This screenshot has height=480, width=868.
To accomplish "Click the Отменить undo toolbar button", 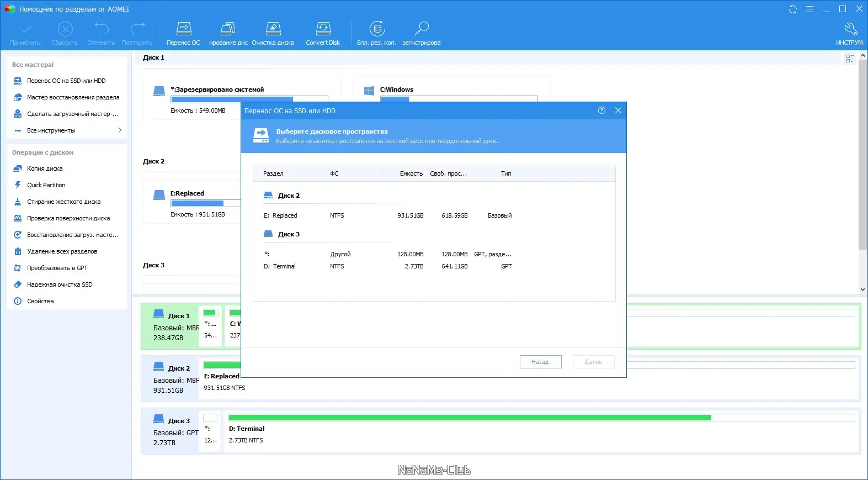I will coord(101,33).
